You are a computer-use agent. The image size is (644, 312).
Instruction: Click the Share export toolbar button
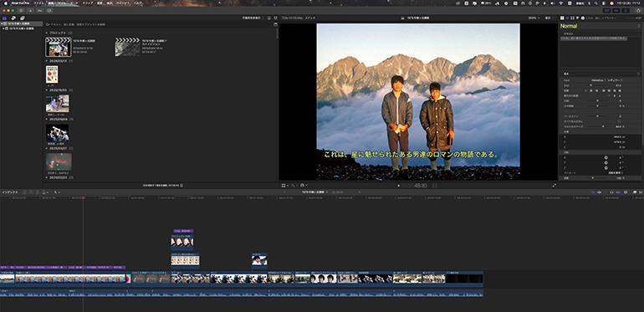pos(638,11)
